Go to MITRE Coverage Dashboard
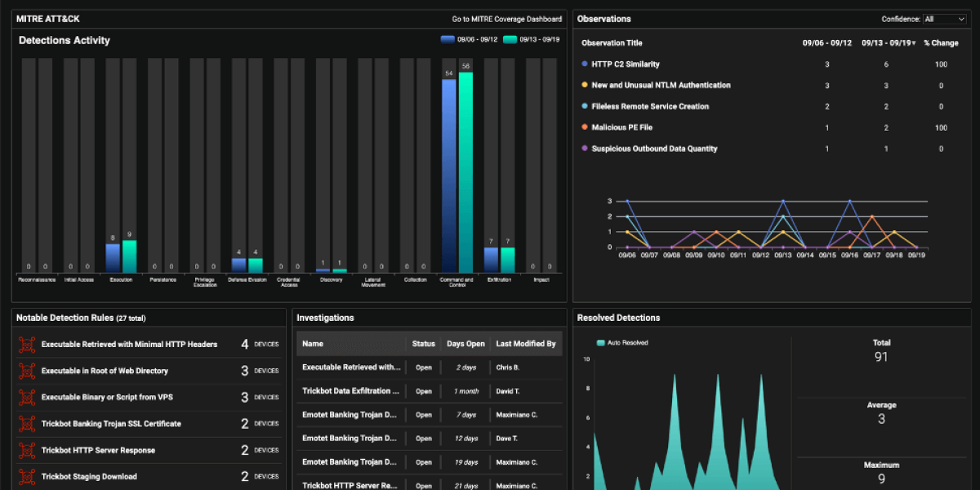 tap(507, 19)
